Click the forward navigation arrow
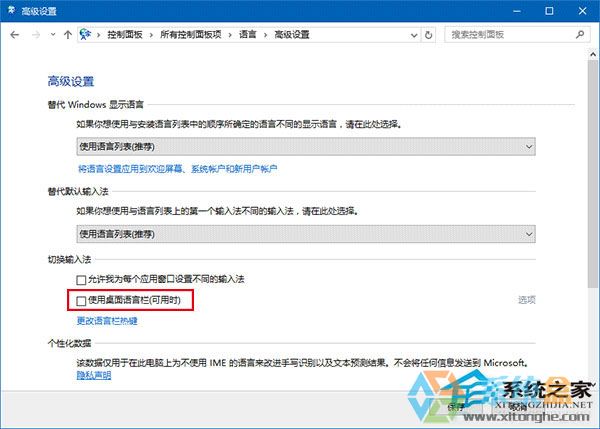 coord(36,35)
